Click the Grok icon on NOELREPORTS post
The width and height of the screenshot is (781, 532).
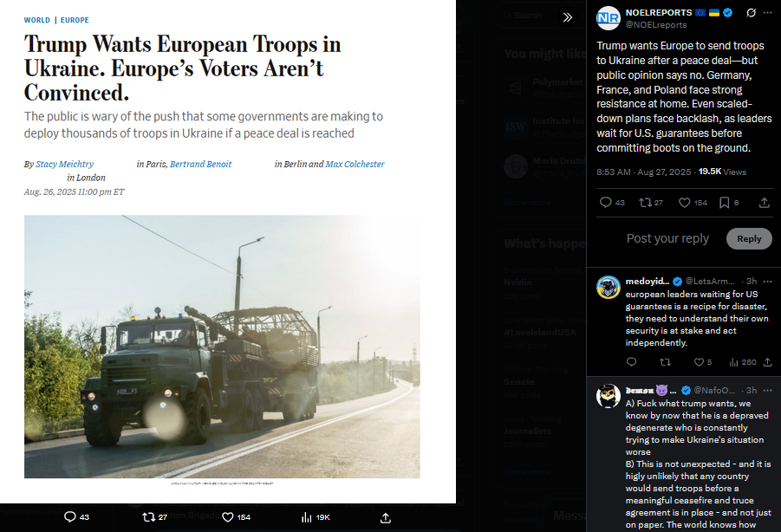(x=751, y=13)
